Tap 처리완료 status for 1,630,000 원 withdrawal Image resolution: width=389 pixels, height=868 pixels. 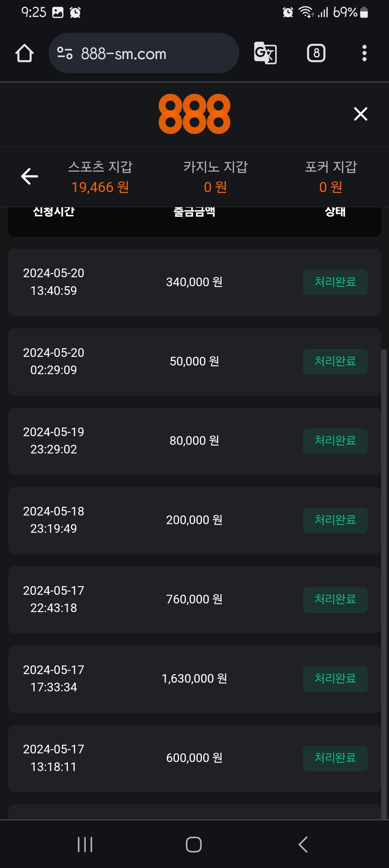tap(335, 679)
